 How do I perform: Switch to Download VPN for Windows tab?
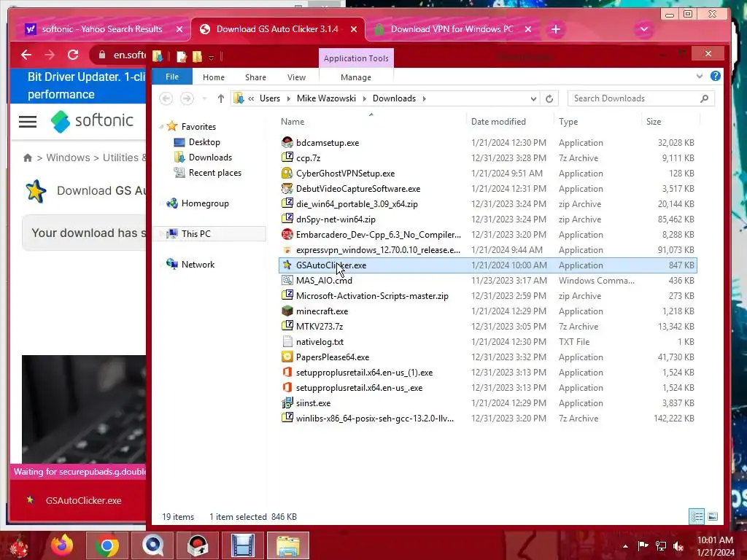pyautogui.click(x=452, y=29)
